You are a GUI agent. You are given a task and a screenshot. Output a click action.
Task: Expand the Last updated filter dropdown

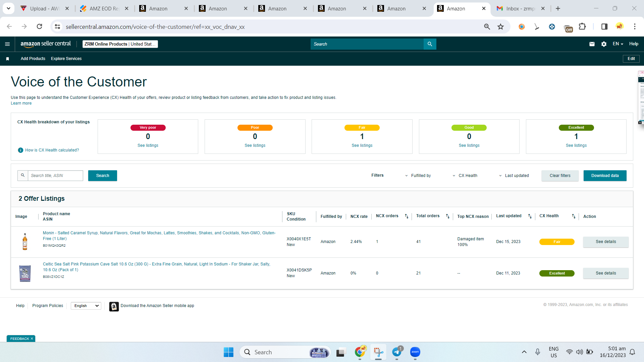pos(514,176)
